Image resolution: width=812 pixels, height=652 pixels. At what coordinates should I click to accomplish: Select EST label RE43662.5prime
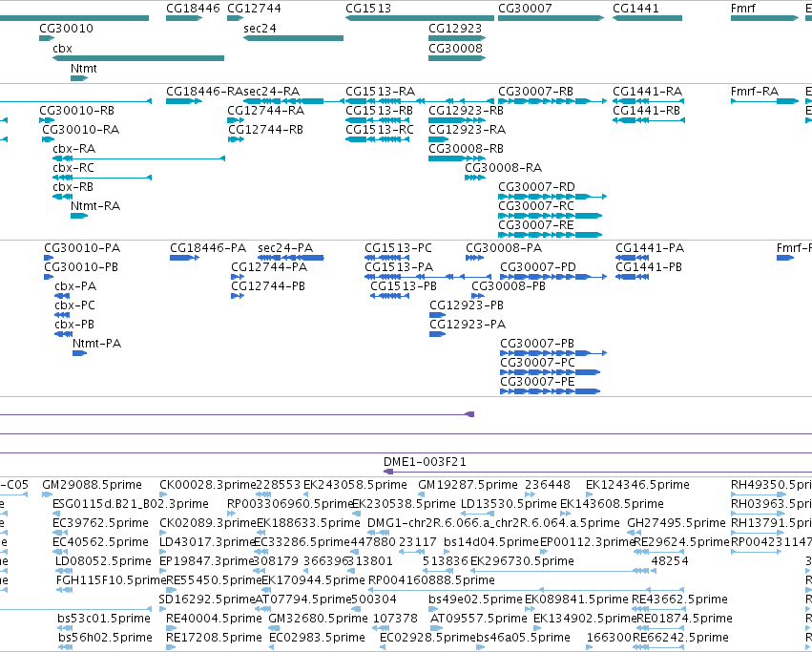click(679, 599)
